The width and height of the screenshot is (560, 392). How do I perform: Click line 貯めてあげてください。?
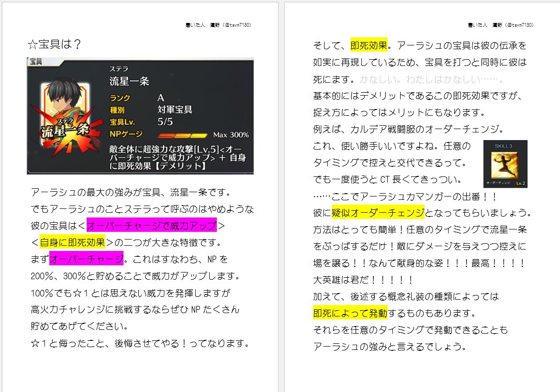[79, 326]
